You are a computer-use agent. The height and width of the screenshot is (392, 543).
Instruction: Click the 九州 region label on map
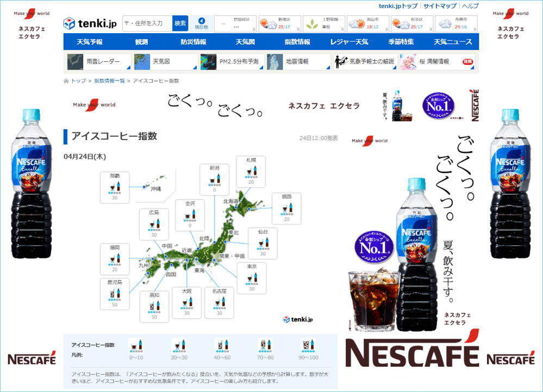pyautogui.click(x=143, y=265)
